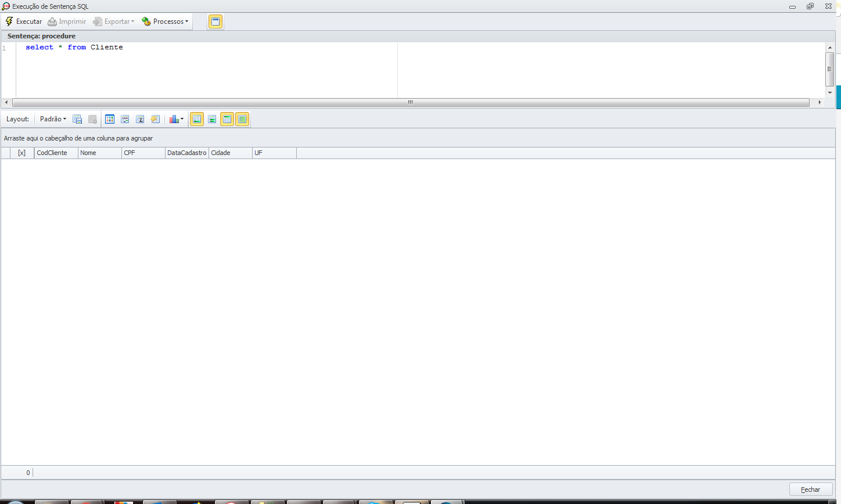Click the 'Sentença: procedure' header

(x=41, y=36)
